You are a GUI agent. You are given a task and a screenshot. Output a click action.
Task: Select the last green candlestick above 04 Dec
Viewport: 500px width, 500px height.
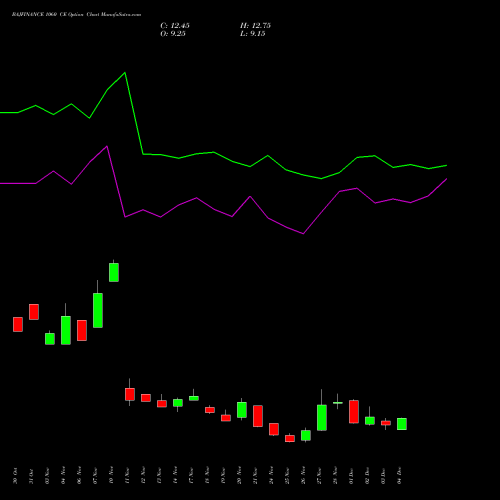click(402, 424)
